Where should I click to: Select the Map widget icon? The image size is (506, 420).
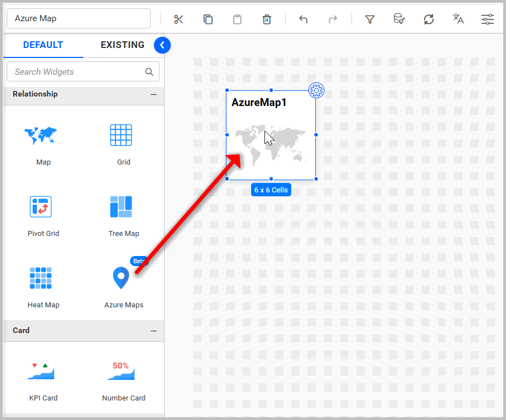[x=43, y=135]
